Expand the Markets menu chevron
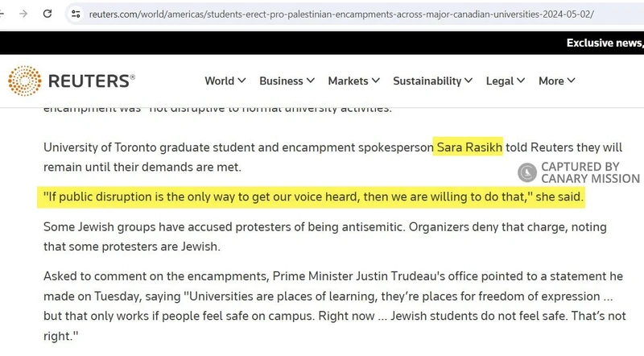 coord(375,81)
